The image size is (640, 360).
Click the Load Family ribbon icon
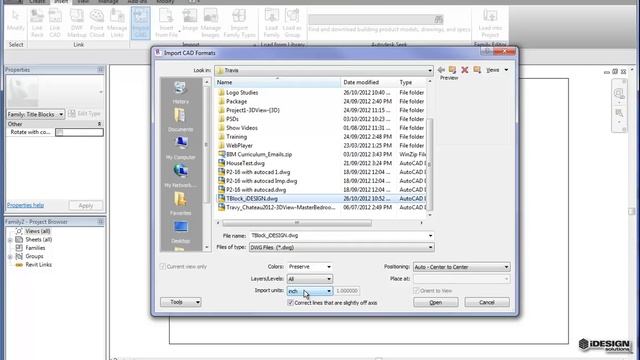coord(271,23)
